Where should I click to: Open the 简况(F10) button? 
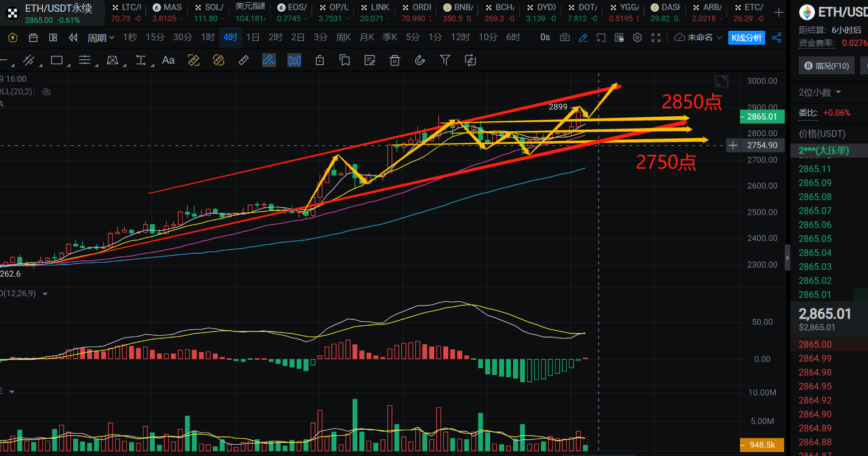pyautogui.click(x=826, y=66)
